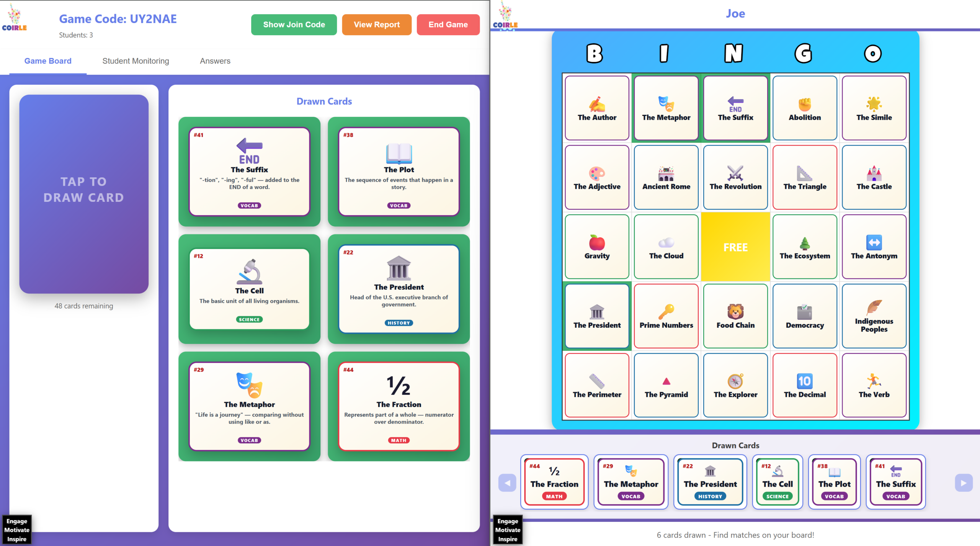Click The Explorer compass icon
Viewport: 980px width, 546px height.
pyautogui.click(x=735, y=381)
